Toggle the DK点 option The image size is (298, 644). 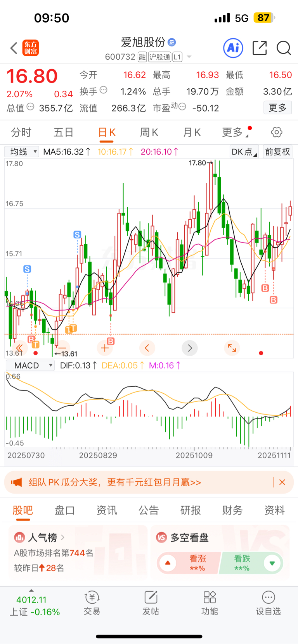(x=244, y=152)
